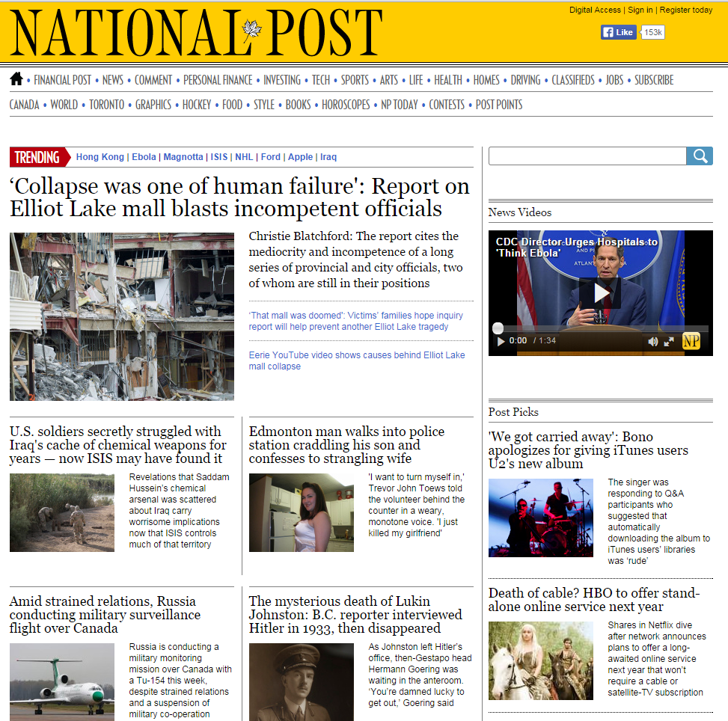
Task: Open Russia surveillance flight headline
Action: (x=105, y=614)
